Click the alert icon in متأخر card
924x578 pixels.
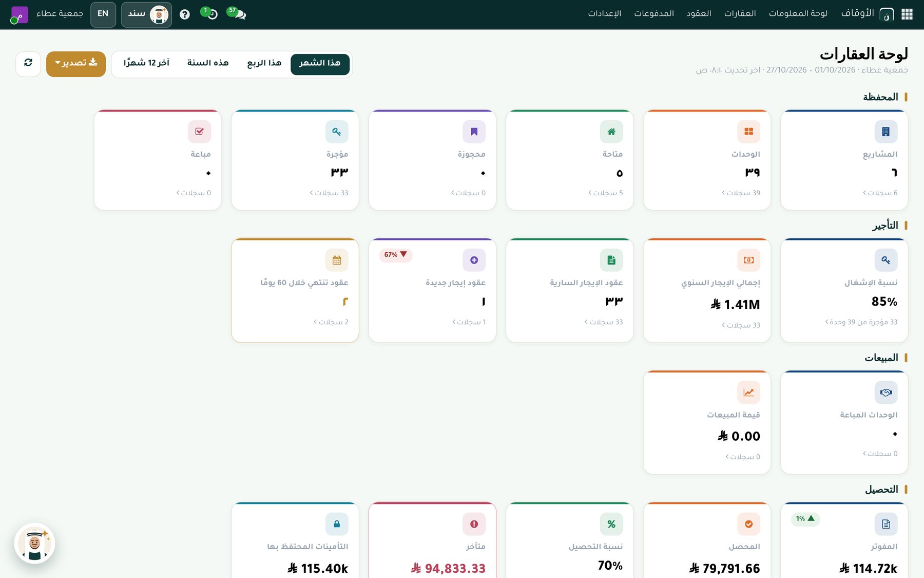[x=474, y=524]
